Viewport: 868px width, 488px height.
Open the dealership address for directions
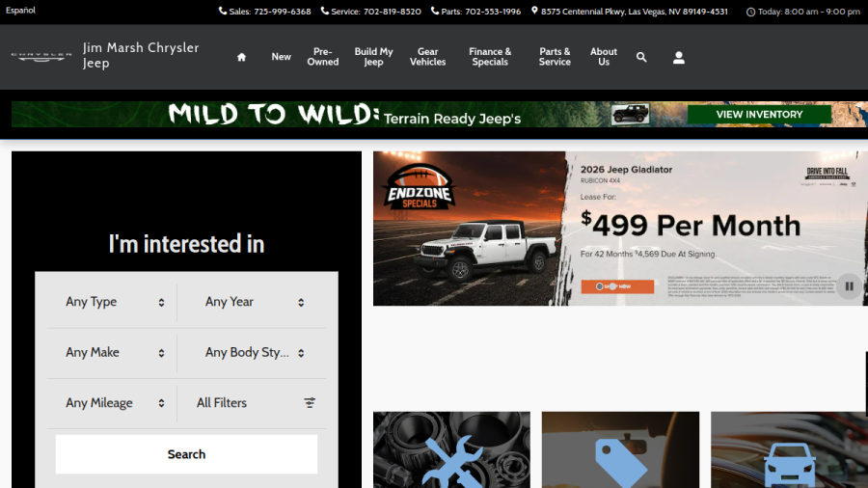pyautogui.click(x=630, y=12)
